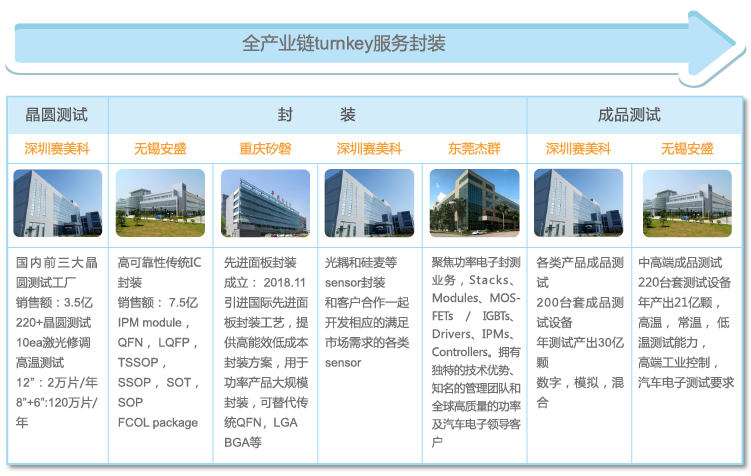
Task: Open the 无锡安盛 photo in 封装 section
Action: (x=160, y=203)
